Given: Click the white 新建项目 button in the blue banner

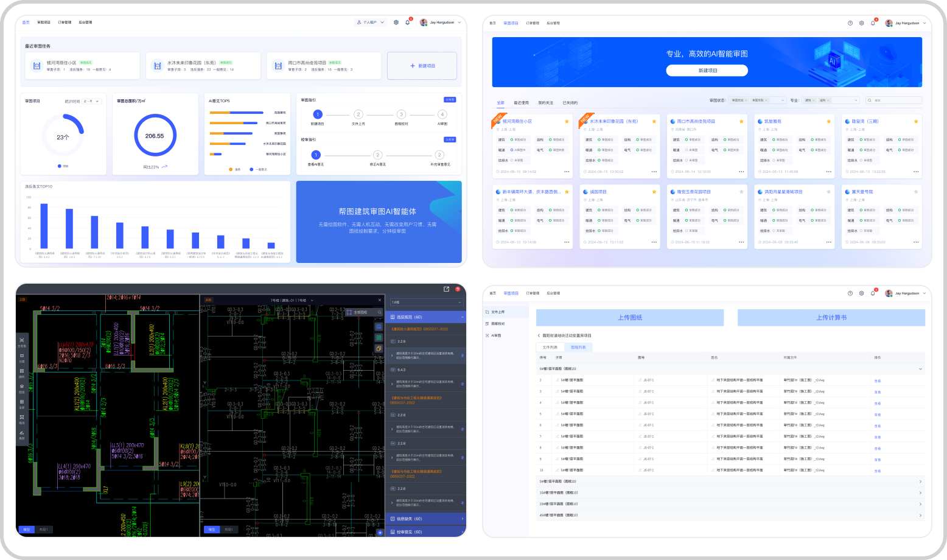Looking at the screenshot, I should coord(707,71).
